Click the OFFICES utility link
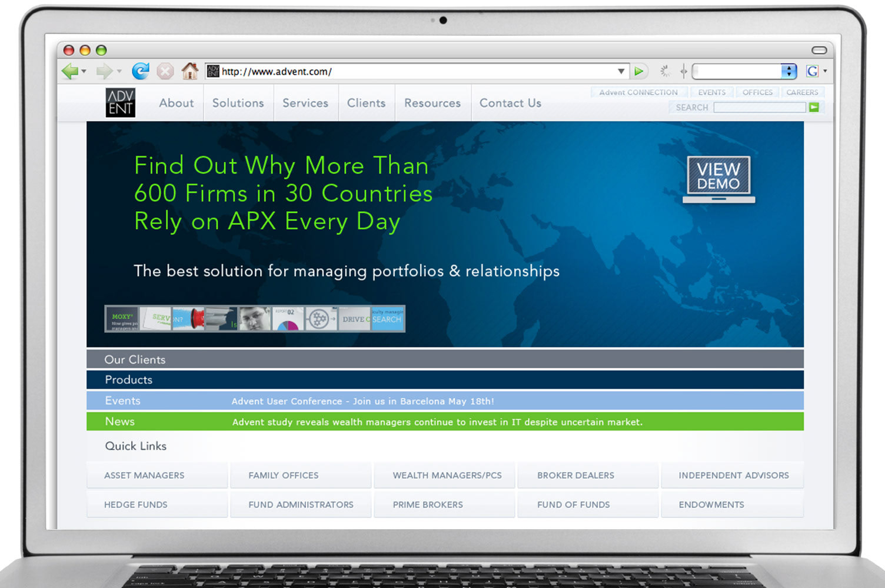This screenshot has height=588, width=885. (x=757, y=92)
